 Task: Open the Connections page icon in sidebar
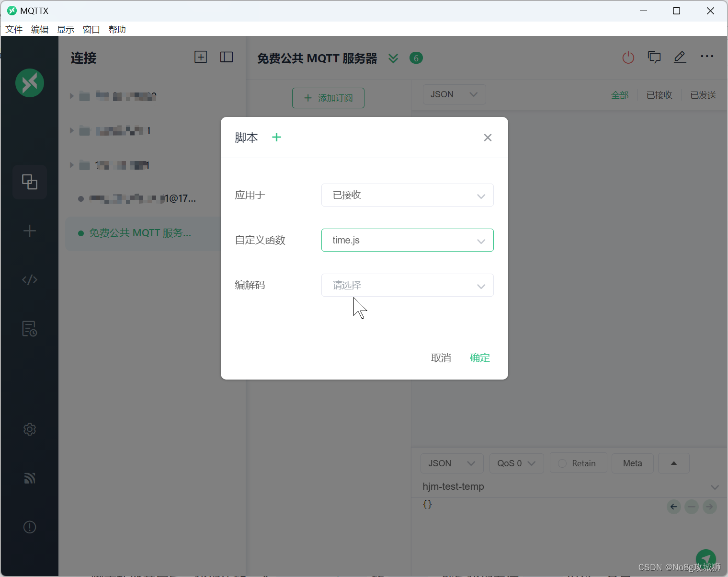(30, 182)
